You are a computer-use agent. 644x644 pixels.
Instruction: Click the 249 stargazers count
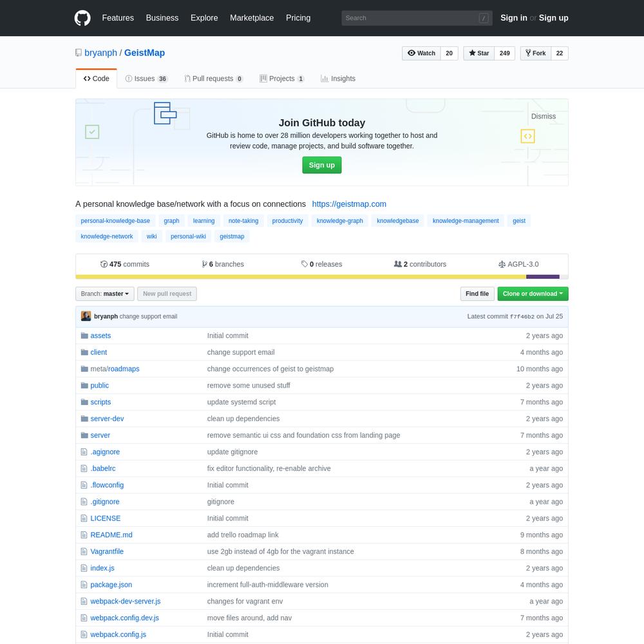pyautogui.click(x=505, y=53)
